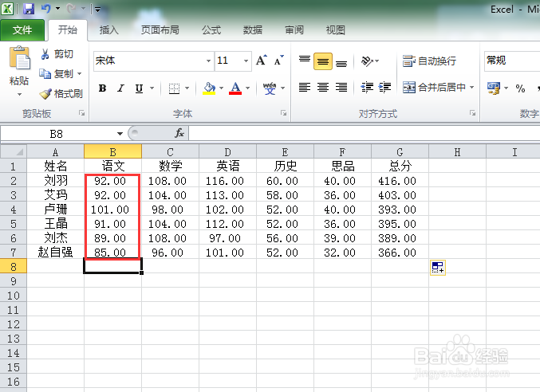The width and height of the screenshot is (540, 392).
Task: Open the font color dropdown arrow
Action: [247, 88]
